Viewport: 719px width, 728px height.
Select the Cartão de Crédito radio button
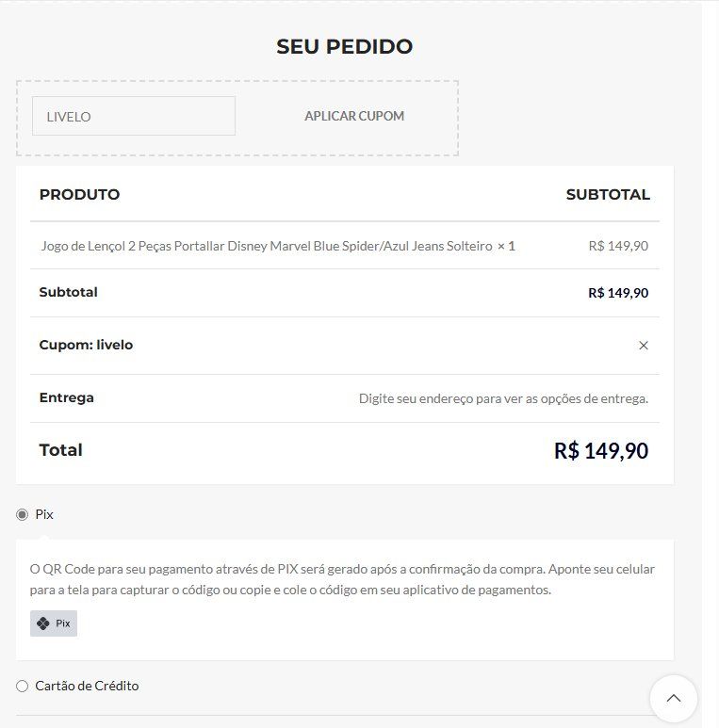[22, 686]
